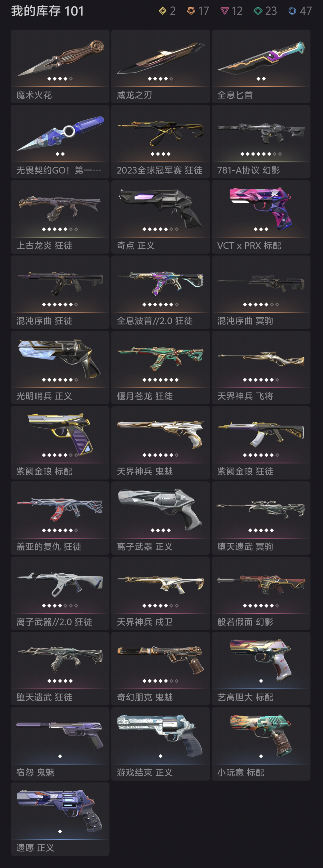Select the VCT x PRX 标配 pistol

tap(261, 217)
